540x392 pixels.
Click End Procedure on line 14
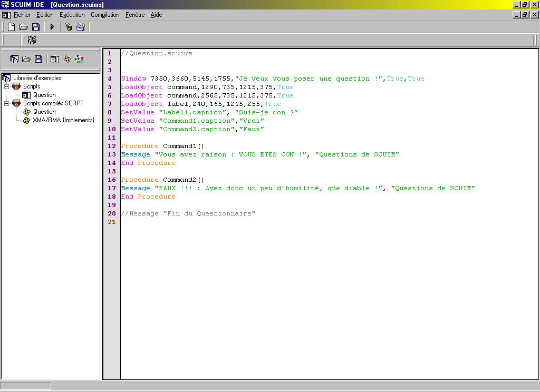coord(148,163)
